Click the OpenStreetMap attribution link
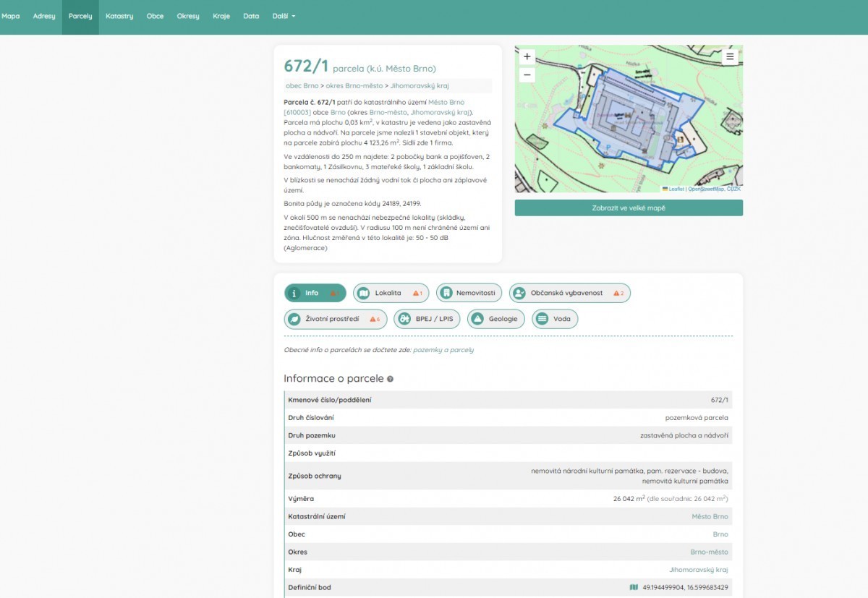The height and width of the screenshot is (598, 868). [x=706, y=189]
